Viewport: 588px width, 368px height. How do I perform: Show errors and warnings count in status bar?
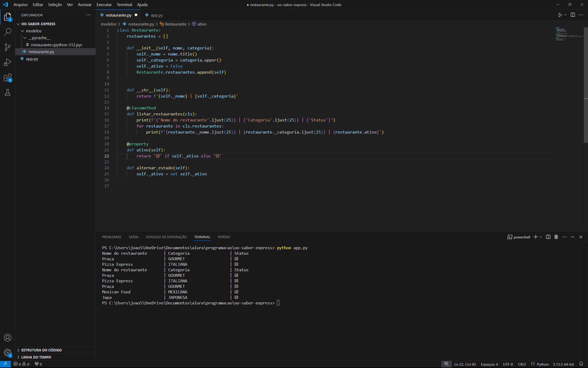pyautogui.click(x=22, y=364)
